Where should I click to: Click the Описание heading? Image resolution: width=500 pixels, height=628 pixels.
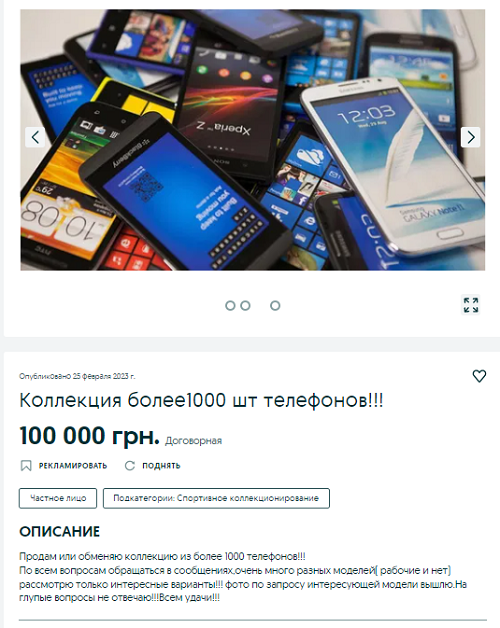tap(59, 531)
